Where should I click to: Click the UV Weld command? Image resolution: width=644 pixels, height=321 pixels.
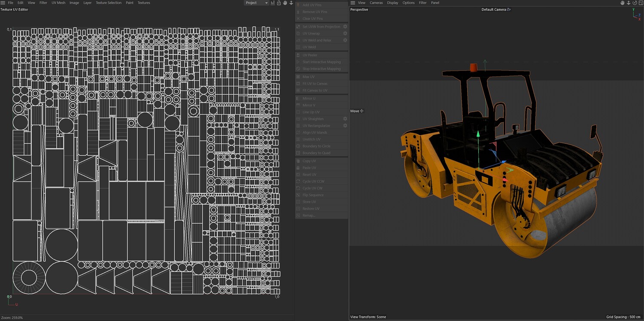(322, 47)
